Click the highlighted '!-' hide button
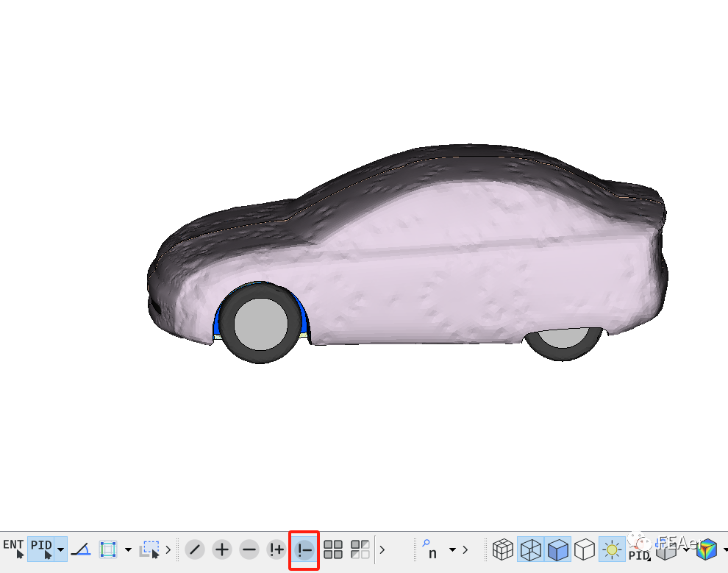 (x=304, y=549)
